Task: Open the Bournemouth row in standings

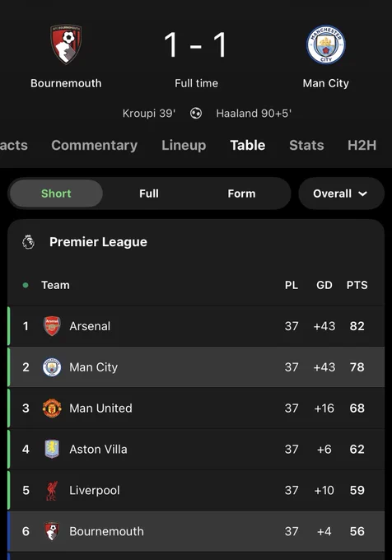Action: pos(196,531)
